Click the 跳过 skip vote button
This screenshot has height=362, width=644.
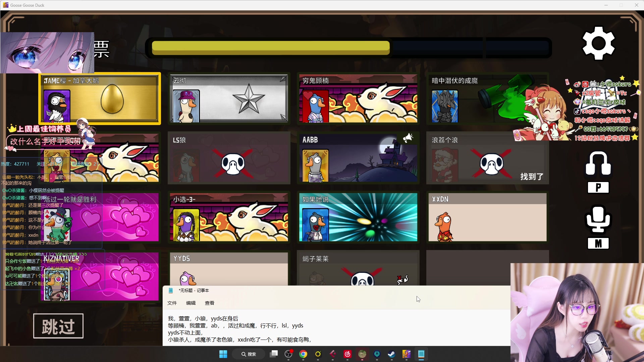coord(58,326)
